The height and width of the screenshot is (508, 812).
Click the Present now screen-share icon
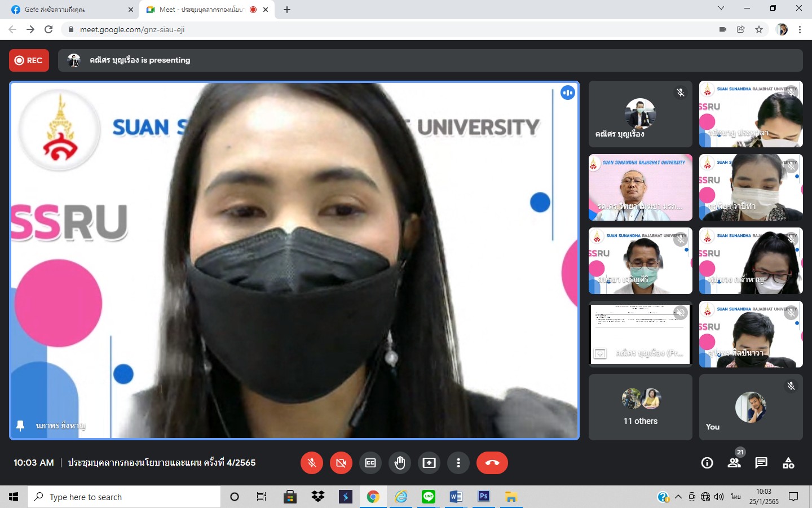(429, 463)
